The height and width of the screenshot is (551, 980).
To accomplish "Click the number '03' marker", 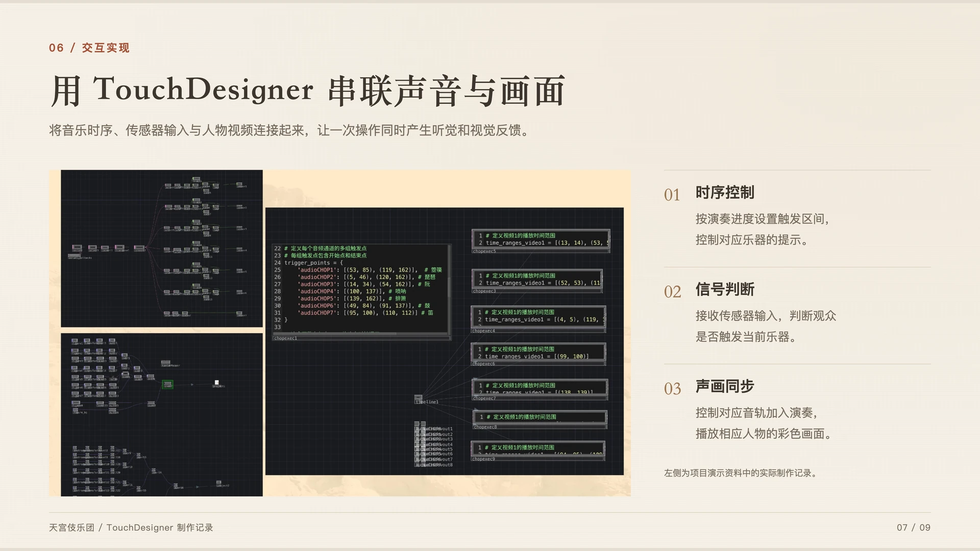I will click(673, 389).
